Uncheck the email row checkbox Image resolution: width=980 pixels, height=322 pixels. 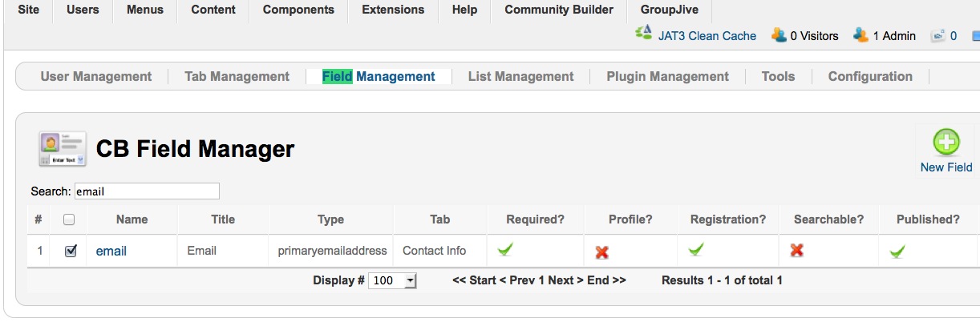(x=70, y=251)
